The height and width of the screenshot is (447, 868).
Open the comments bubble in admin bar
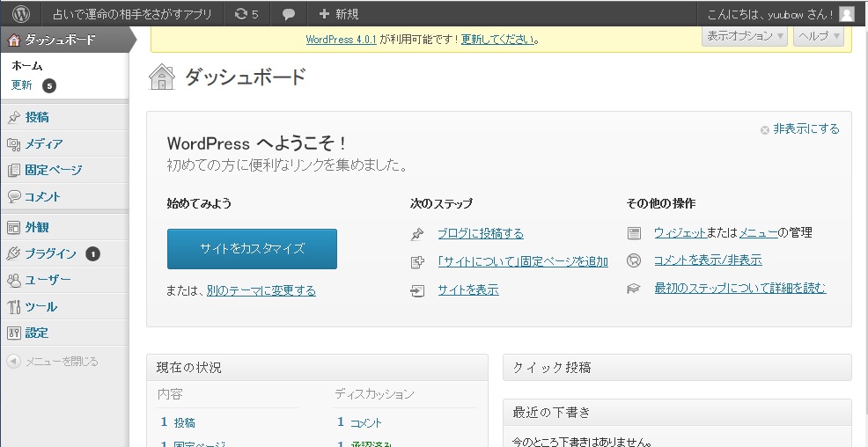pyautogui.click(x=289, y=14)
